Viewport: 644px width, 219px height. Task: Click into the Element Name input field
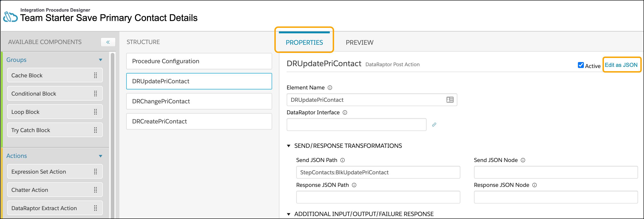(x=372, y=100)
